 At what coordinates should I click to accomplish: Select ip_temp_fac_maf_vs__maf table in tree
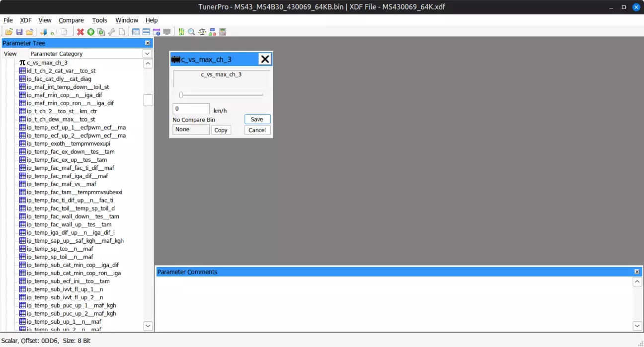61,184
